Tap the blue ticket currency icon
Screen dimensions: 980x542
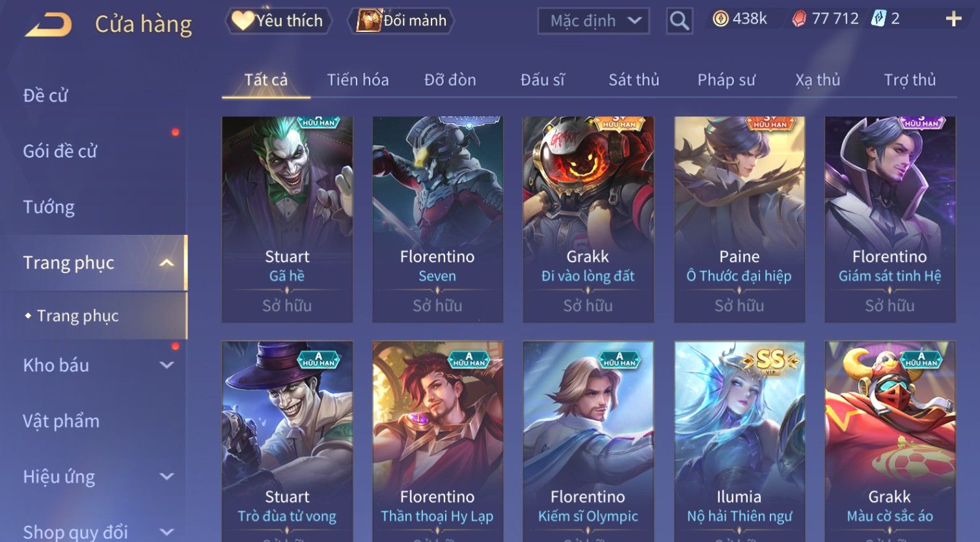tap(878, 18)
